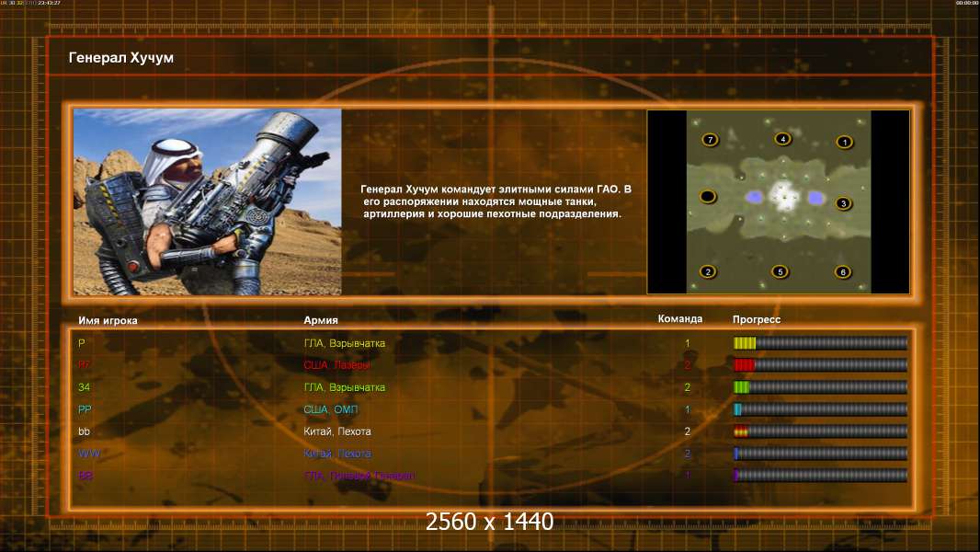Click the blue loading progress bar for WW

[820, 454]
